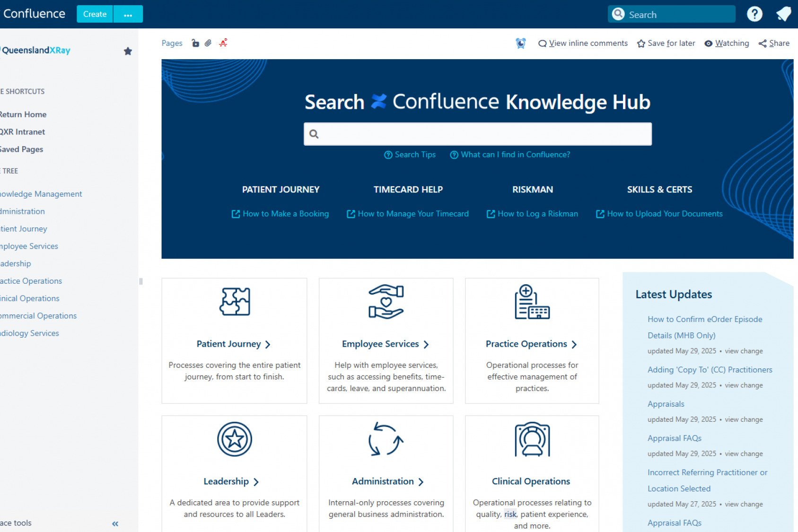Image resolution: width=798 pixels, height=532 pixels.
Task: Select Administration in page tree
Action: [23, 211]
